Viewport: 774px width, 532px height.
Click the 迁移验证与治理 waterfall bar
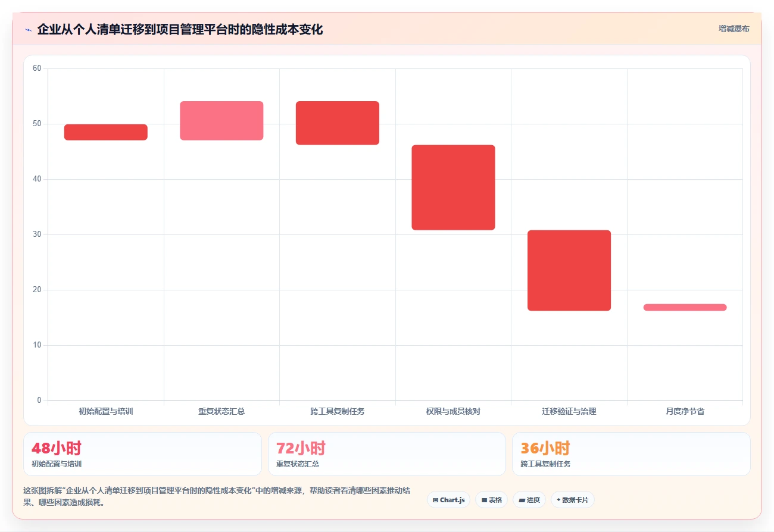(x=569, y=271)
